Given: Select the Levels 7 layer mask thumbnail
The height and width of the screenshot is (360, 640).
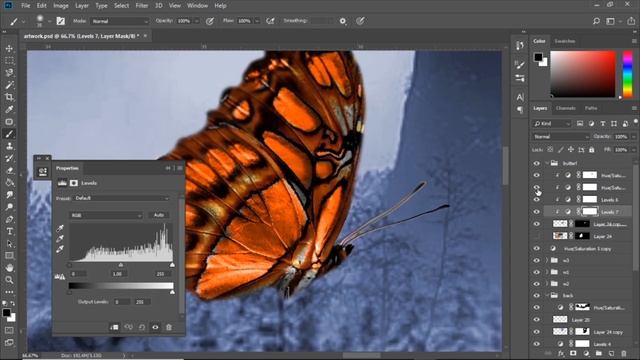Looking at the screenshot, I should click(x=589, y=211).
